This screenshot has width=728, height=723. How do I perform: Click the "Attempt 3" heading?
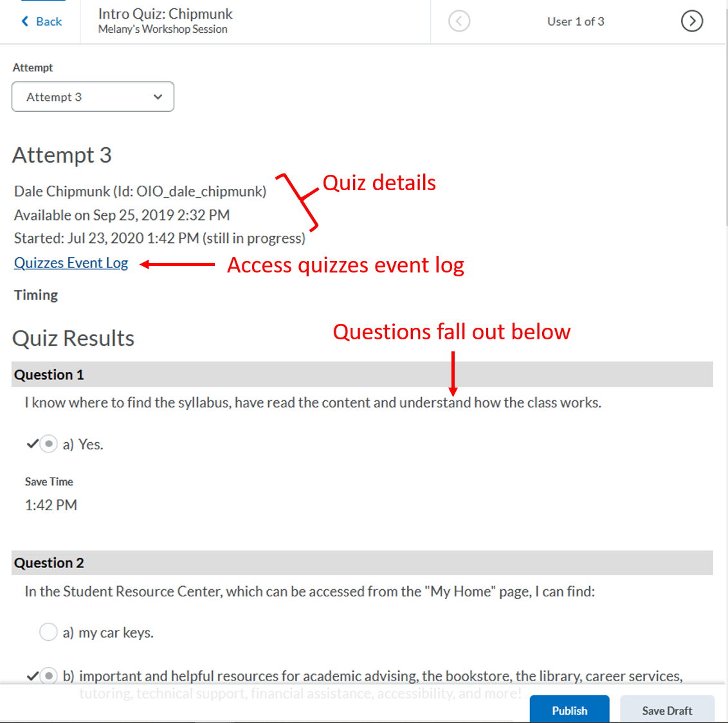(62, 155)
